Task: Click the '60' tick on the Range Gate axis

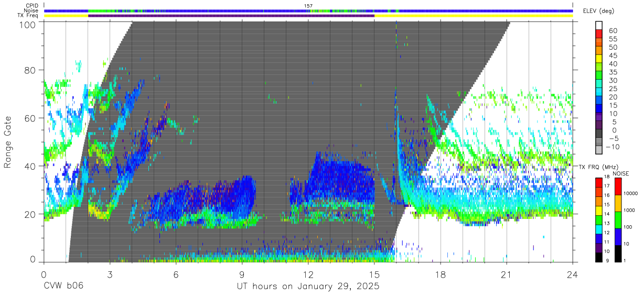Action: coord(31,118)
